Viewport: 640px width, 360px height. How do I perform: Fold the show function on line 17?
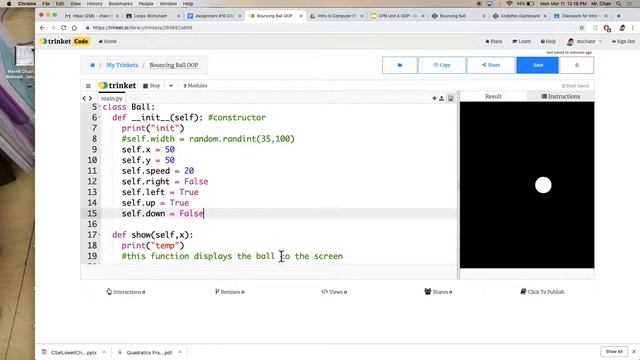[100, 235]
